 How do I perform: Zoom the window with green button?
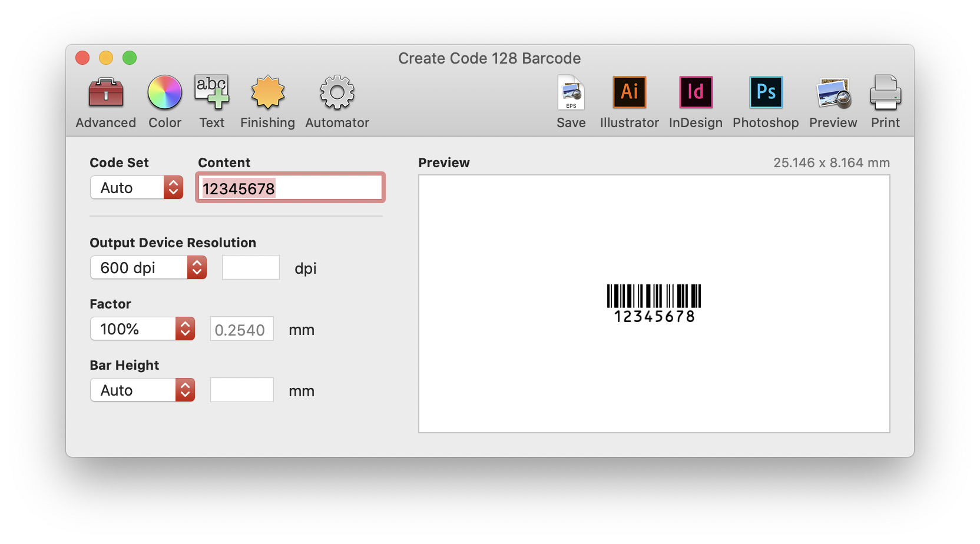[130, 58]
